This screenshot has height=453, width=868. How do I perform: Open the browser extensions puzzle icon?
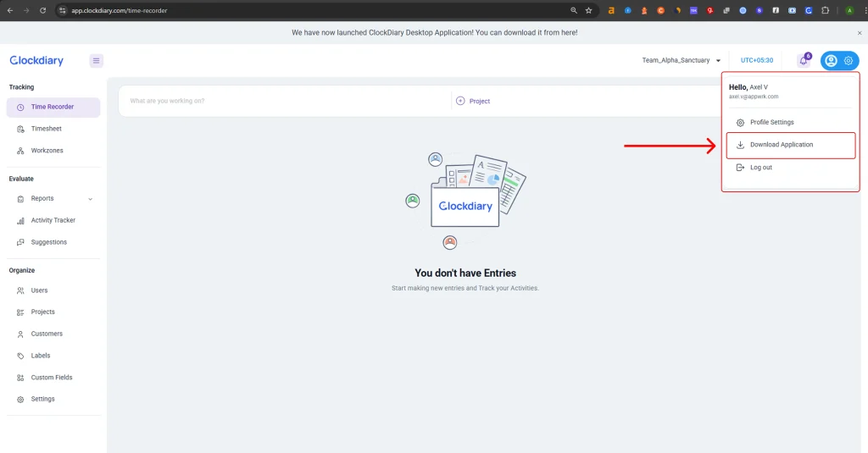click(826, 10)
